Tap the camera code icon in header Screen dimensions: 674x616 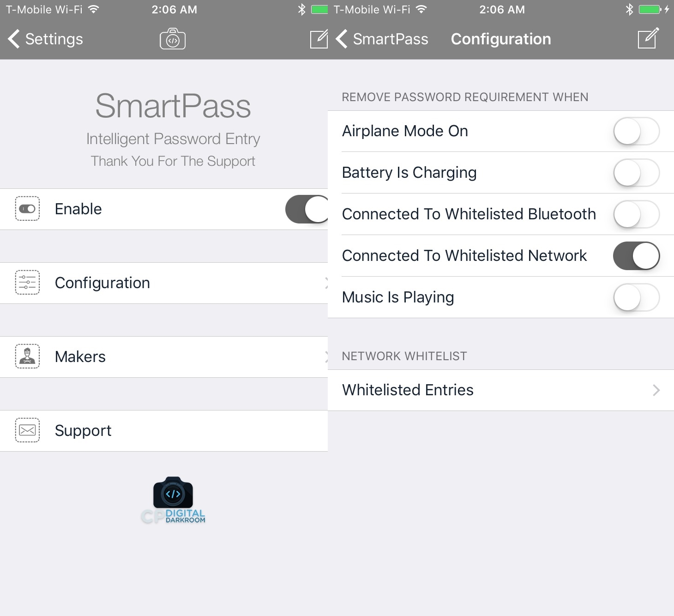(173, 39)
